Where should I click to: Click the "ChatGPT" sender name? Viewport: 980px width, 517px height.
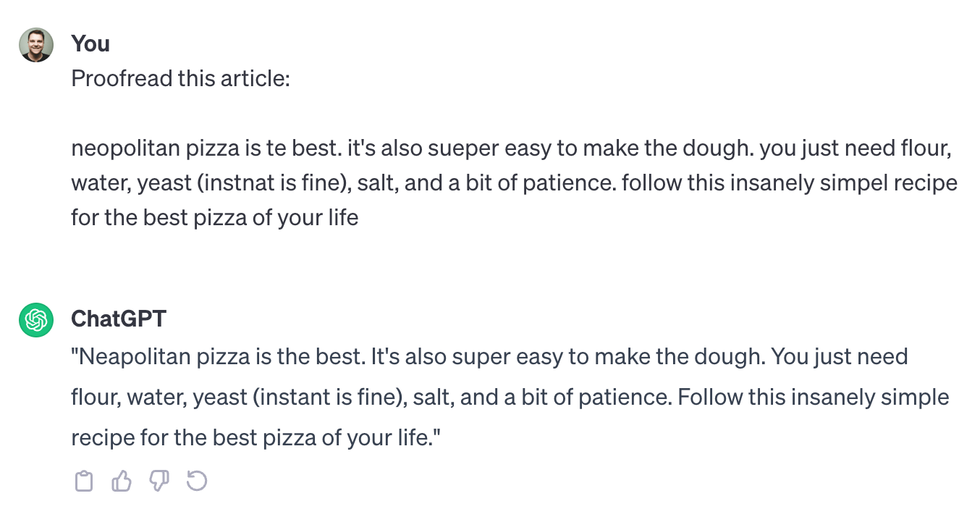119,319
